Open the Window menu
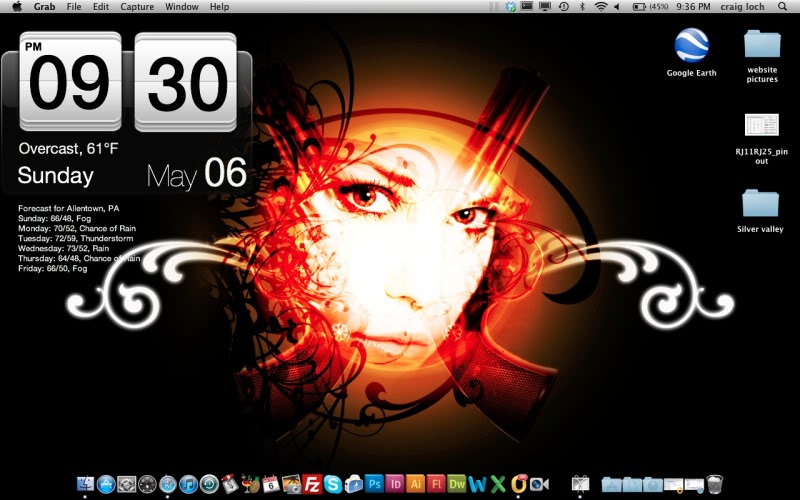The width and height of the screenshot is (800, 500). tap(182, 7)
